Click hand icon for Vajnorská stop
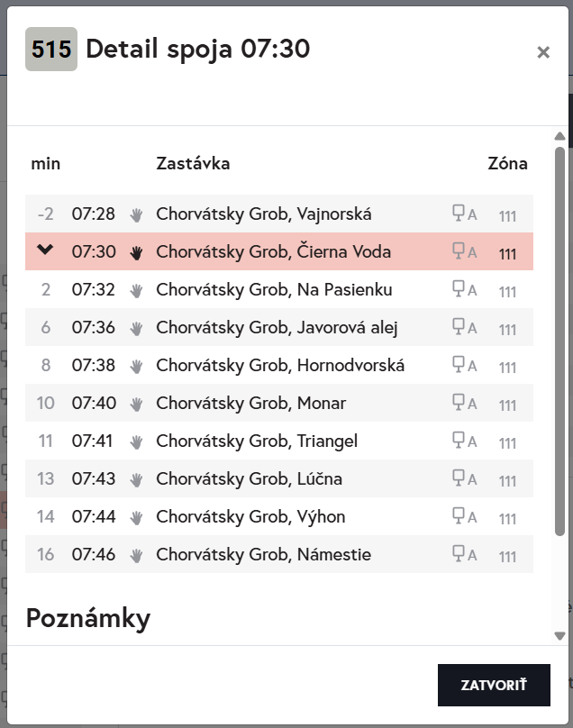 point(137,214)
